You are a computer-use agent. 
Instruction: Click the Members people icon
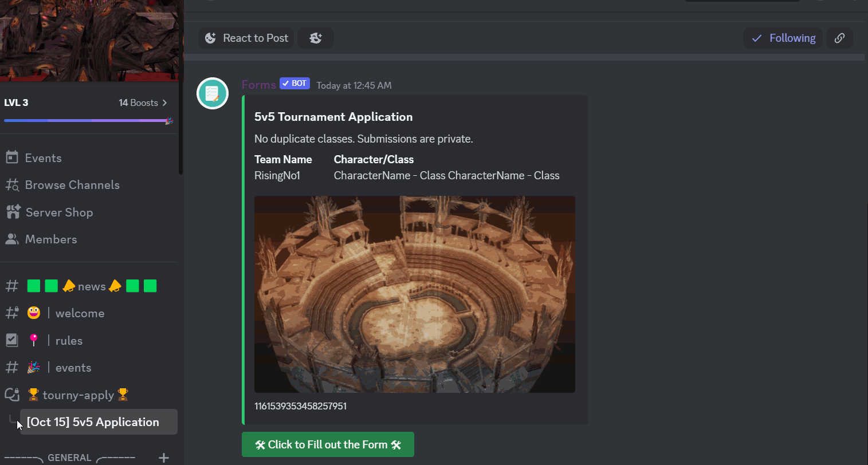click(12, 239)
